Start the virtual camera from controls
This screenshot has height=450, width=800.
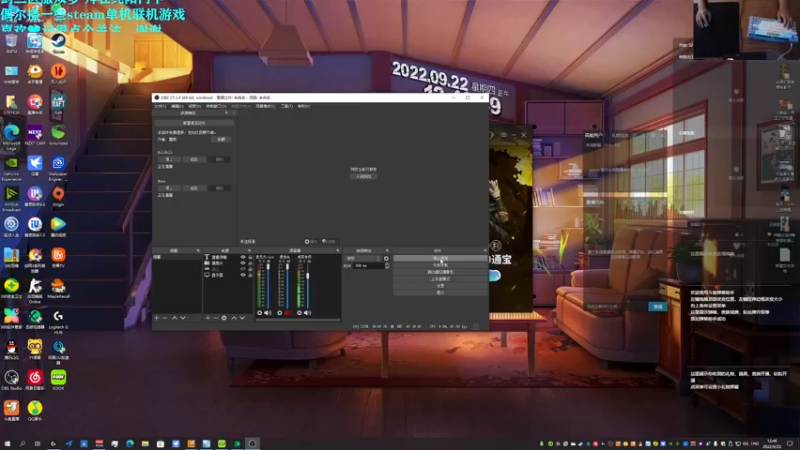pyautogui.click(x=440, y=272)
